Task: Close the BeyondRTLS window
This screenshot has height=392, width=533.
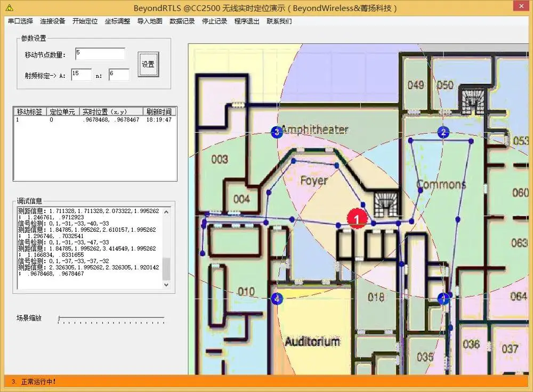Action: [521, 6]
